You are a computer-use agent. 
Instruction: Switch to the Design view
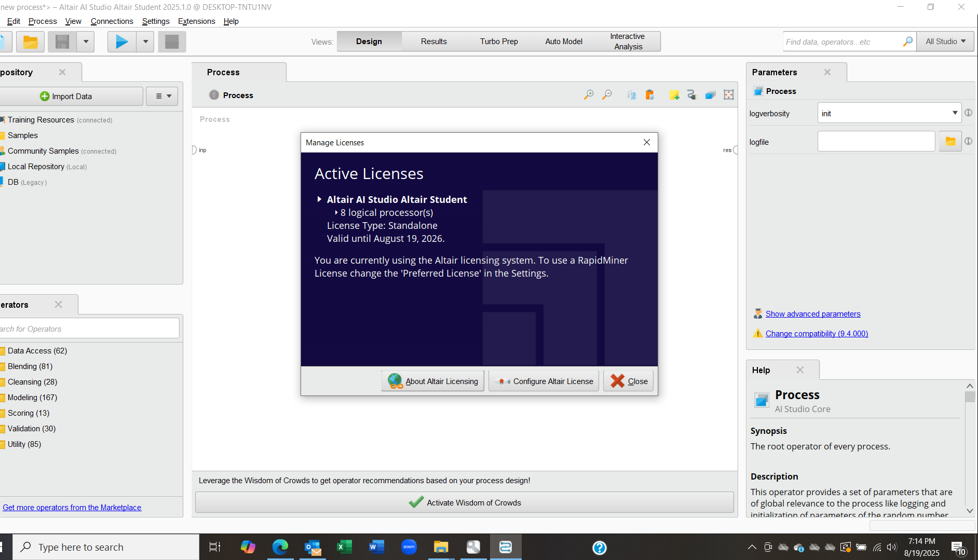(x=369, y=42)
